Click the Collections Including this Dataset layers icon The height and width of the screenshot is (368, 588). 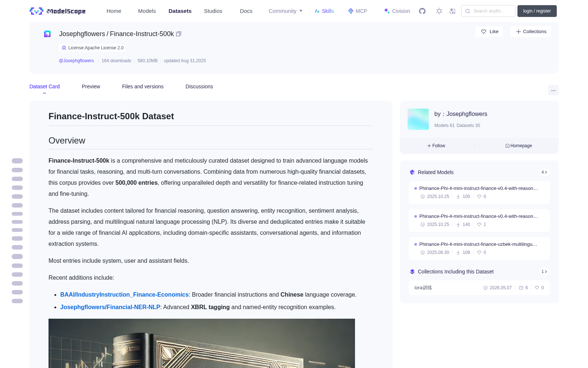[x=412, y=272]
